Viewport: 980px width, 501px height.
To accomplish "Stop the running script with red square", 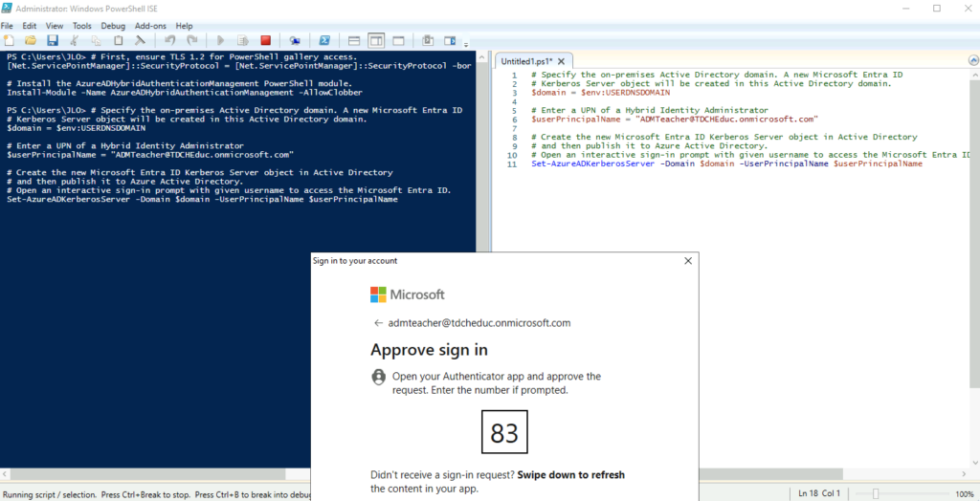I will point(265,41).
